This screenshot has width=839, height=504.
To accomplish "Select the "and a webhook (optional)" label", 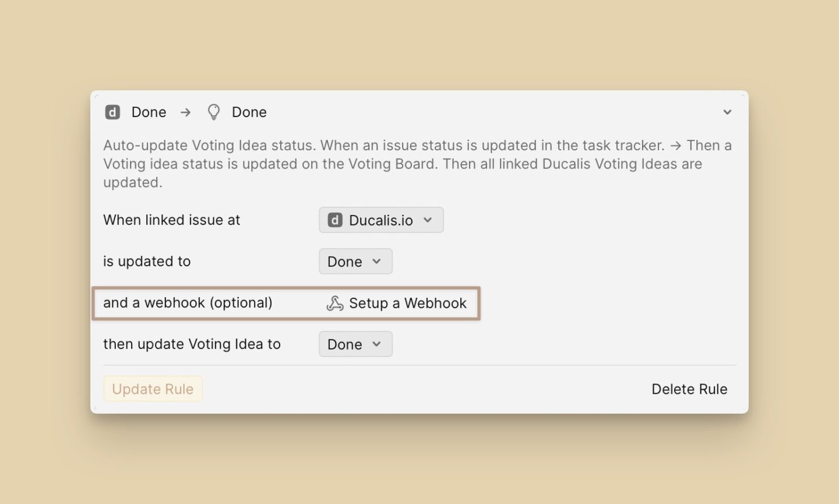I will 188,302.
